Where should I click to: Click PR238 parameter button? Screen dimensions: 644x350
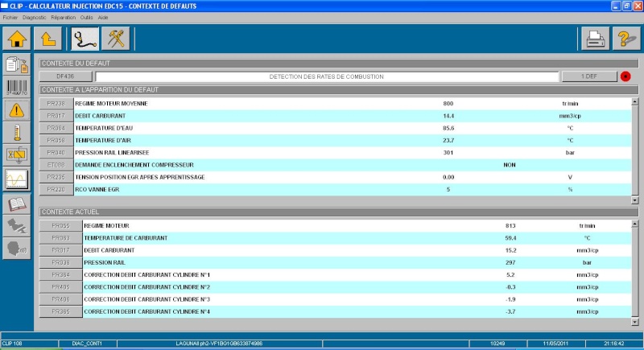(56, 104)
